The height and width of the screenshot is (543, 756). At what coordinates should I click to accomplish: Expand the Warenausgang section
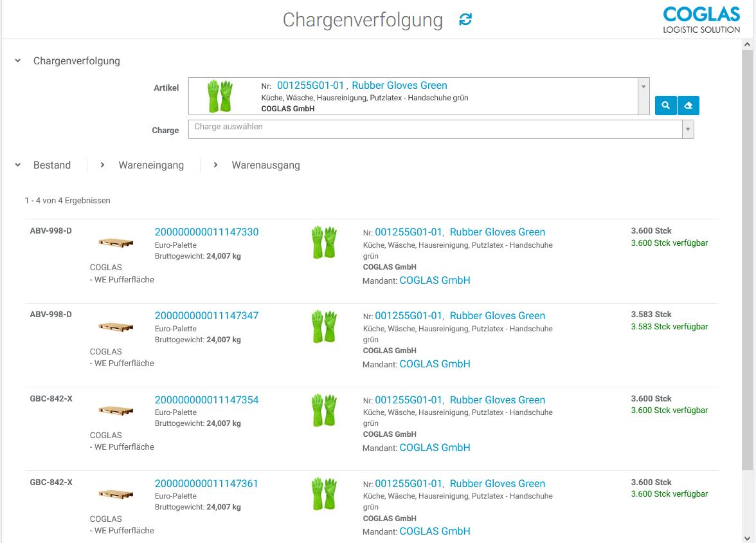click(x=215, y=165)
